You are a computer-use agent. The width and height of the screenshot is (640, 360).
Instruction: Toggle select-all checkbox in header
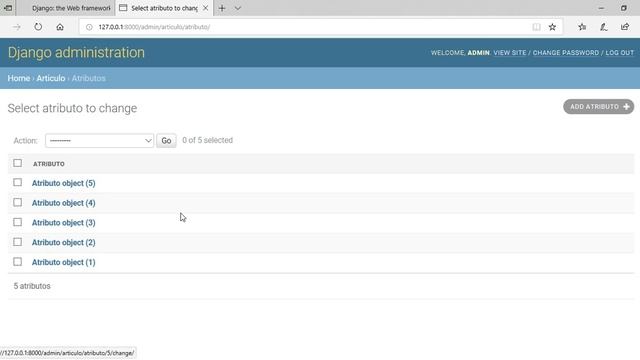[18, 163]
